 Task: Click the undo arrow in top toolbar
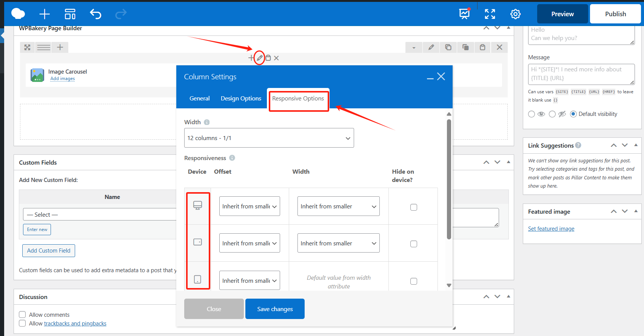click(96, 14)
